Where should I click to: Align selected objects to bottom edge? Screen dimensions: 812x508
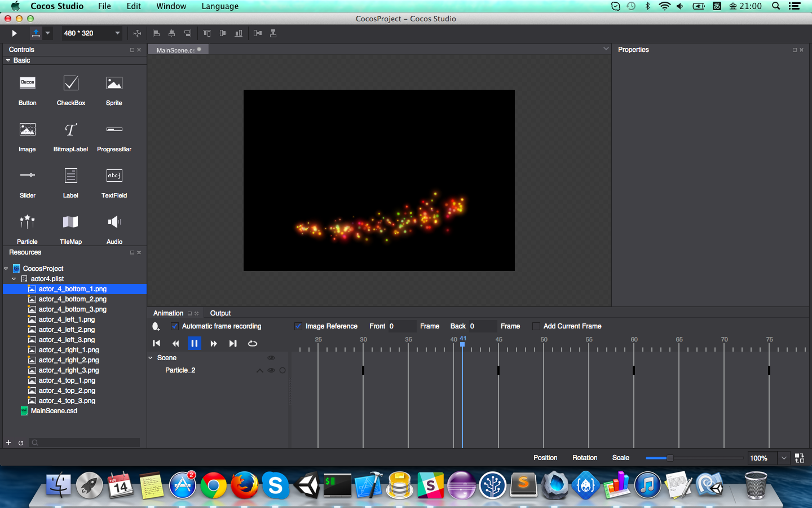239,33
